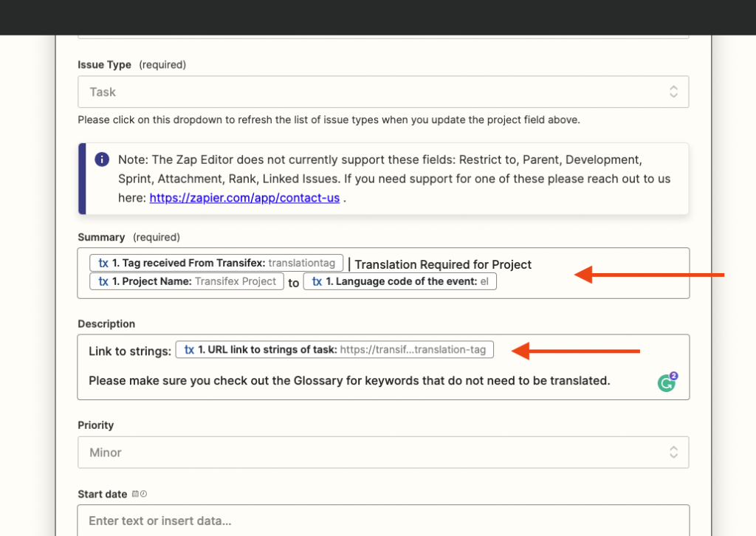The image size is (756, 536).
Task: Click the date-time icon next to Start date
Action: 140,494
